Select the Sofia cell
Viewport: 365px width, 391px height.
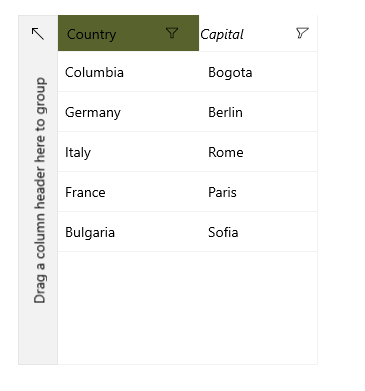pyautogui.click(x=258, y=232)
